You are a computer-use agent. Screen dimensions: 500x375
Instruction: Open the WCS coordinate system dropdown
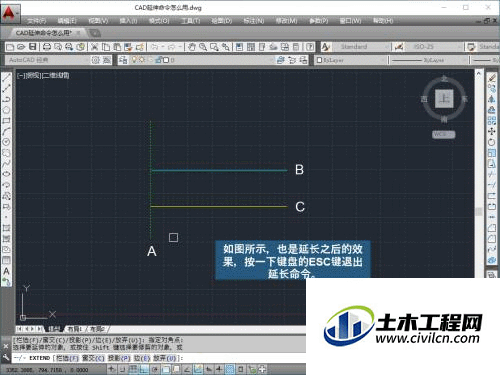click(444, 134)
